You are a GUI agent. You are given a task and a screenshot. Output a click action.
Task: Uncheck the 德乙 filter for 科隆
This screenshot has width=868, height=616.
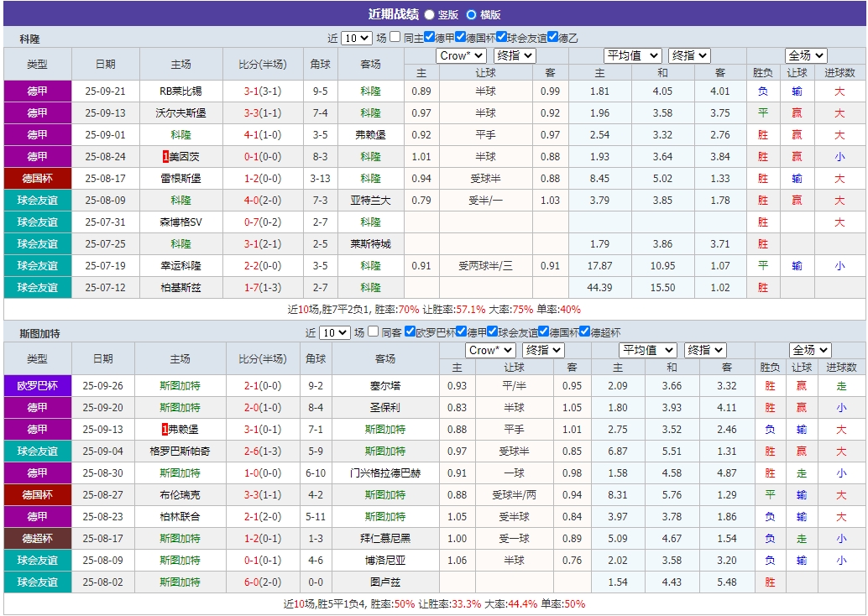point(553,36)
